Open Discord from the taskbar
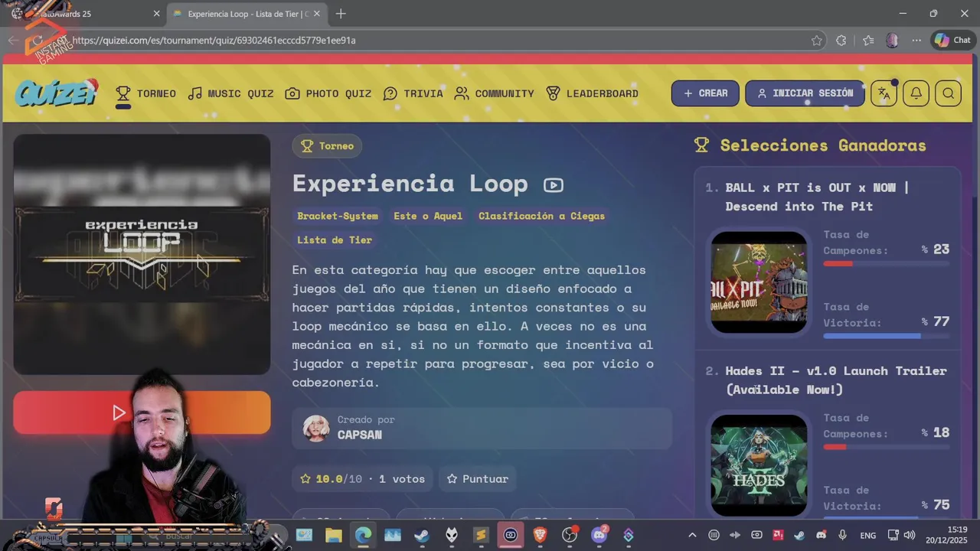Screen dimensions: 980x551 (599, 535)
